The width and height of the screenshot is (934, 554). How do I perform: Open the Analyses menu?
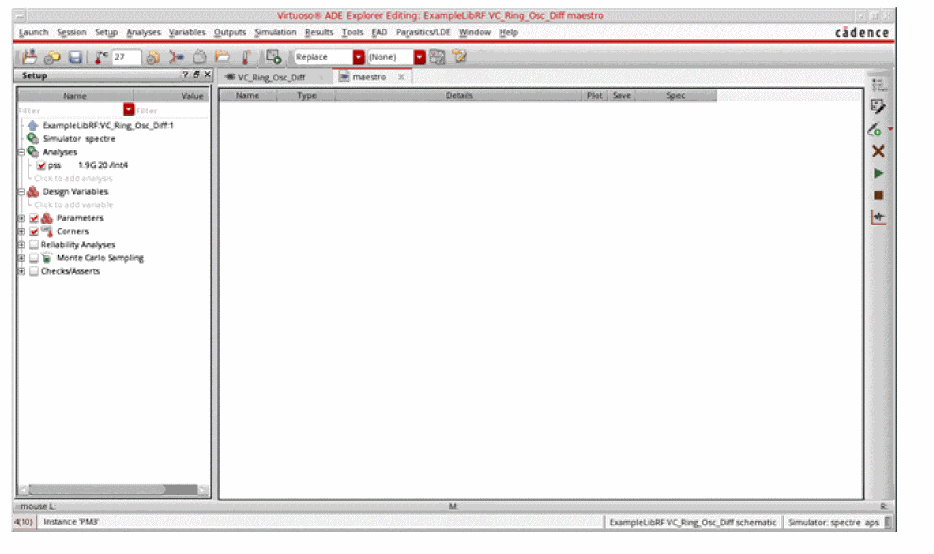144,32
